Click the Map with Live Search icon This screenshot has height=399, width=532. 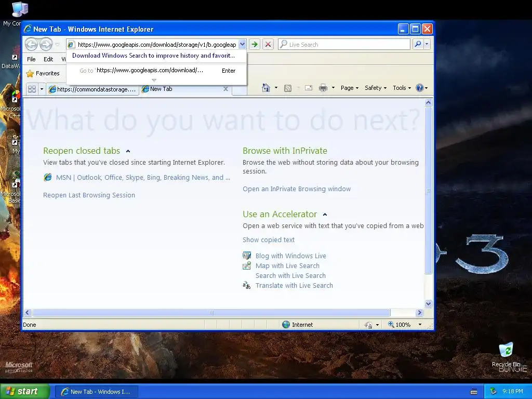click(x=247, y=265)
